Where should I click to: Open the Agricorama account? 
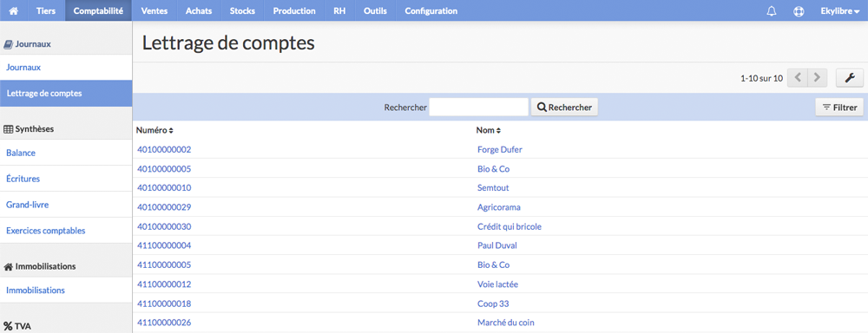pyautogui.click(x=499, y=207)
